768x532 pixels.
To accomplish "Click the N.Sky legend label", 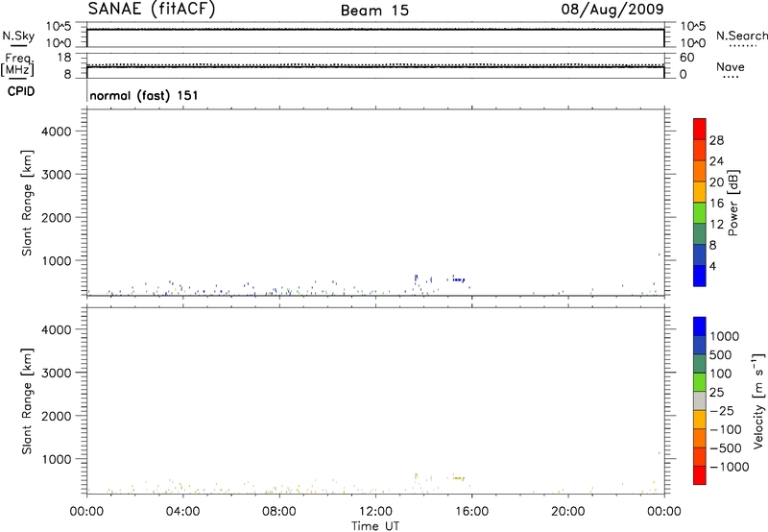I will (x=18, y=36).
